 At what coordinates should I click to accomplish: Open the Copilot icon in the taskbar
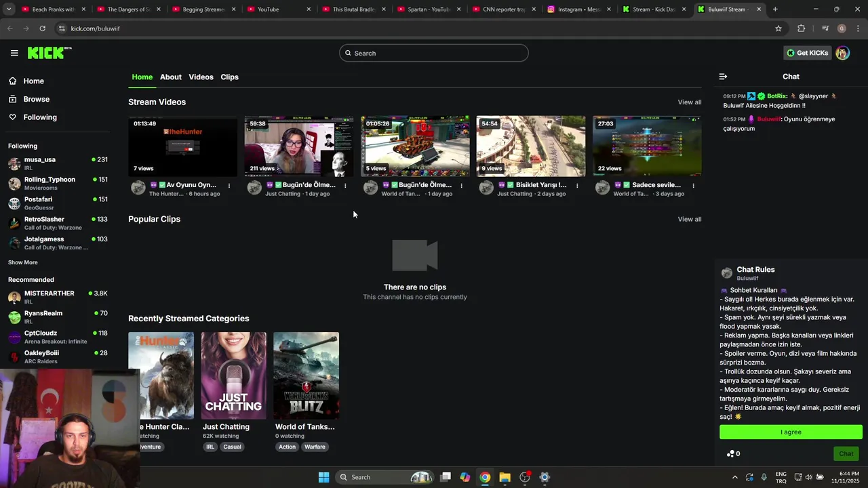[x=465, y=477]
